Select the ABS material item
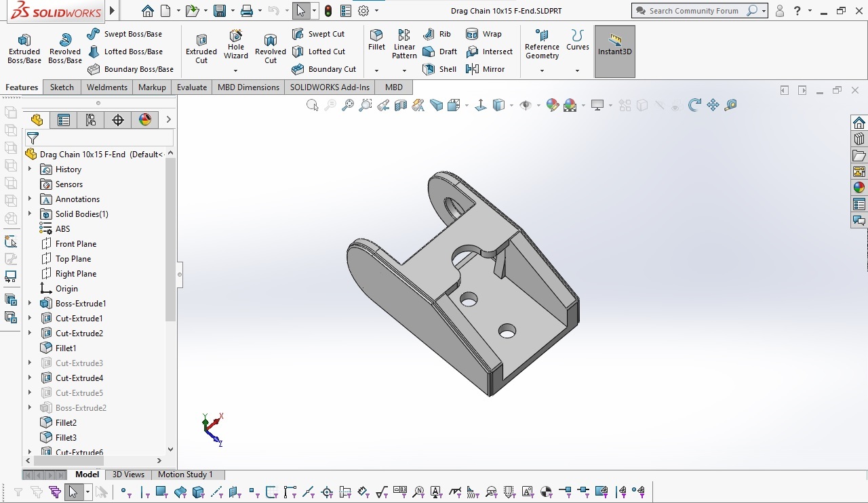This screenshot has width=868, height=503. 55,228
